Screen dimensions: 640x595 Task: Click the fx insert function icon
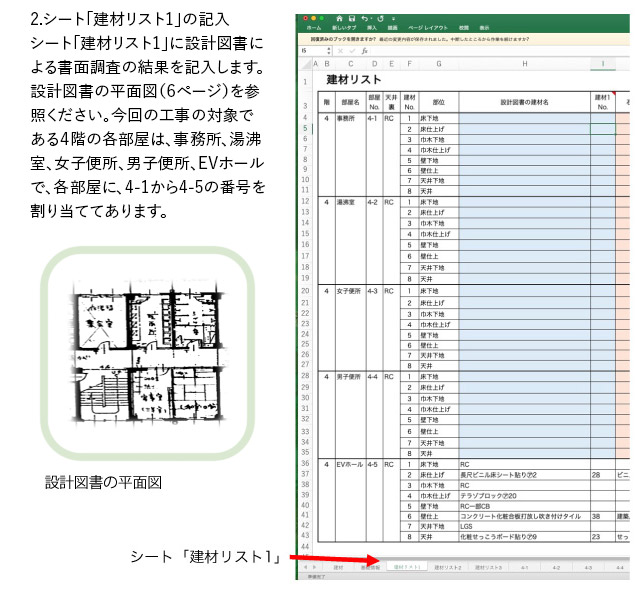coord(365,50)
